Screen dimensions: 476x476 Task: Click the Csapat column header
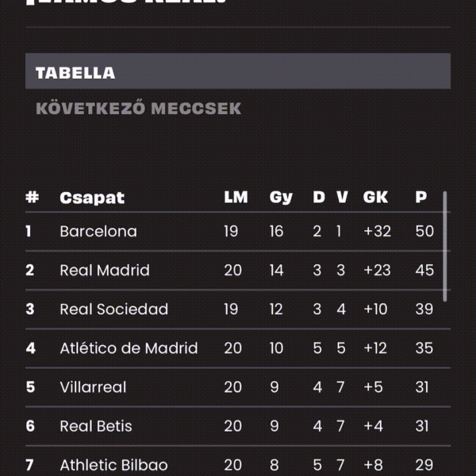(92, 198)
